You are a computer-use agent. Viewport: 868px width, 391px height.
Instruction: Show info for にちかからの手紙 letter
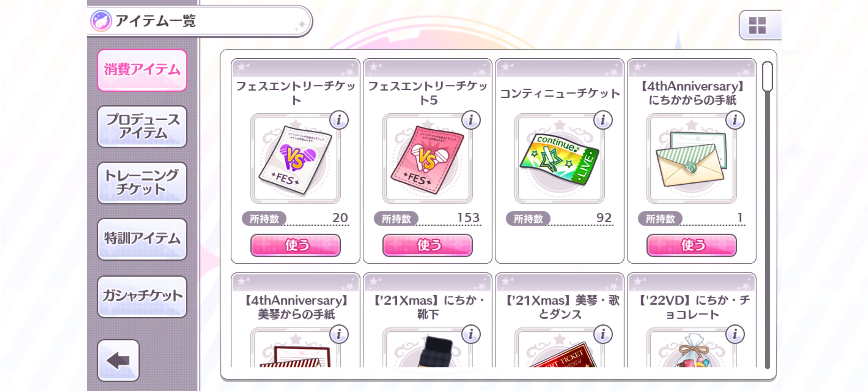coord(735,120)
